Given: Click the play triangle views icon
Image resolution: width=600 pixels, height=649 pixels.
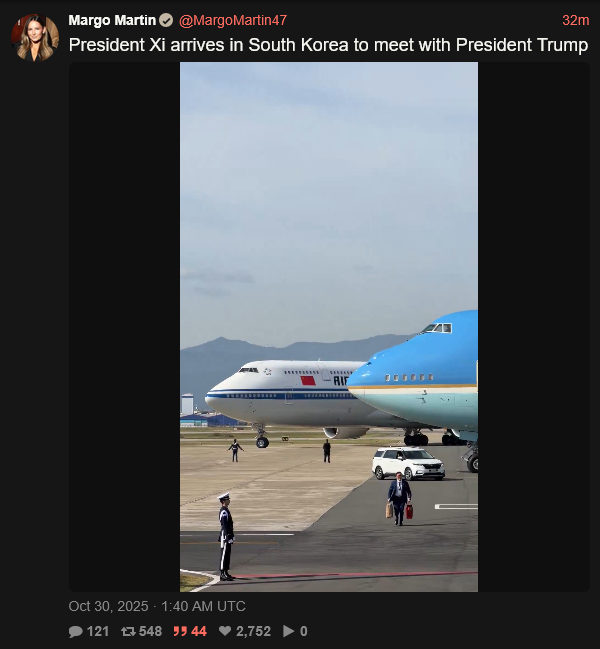Looking at the screenshot, I should point(288,631).
